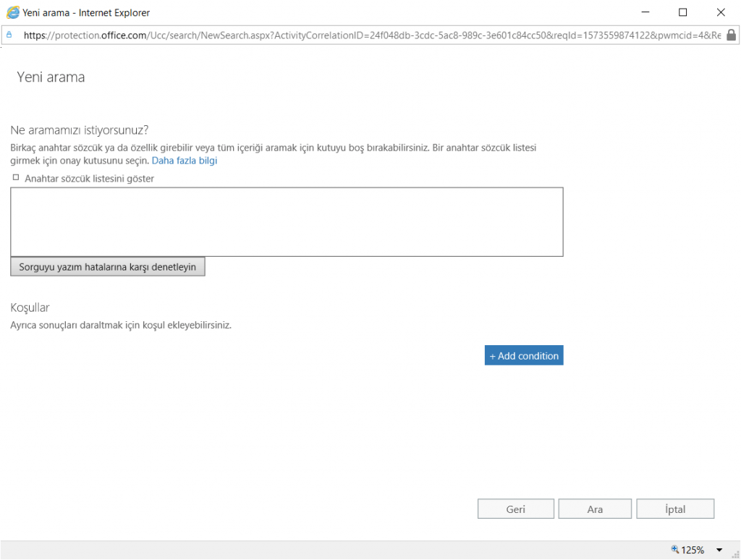741x560 pixels.
Task: Click the Internet Explorer logo in title bar
Action: tap(12, 12)
